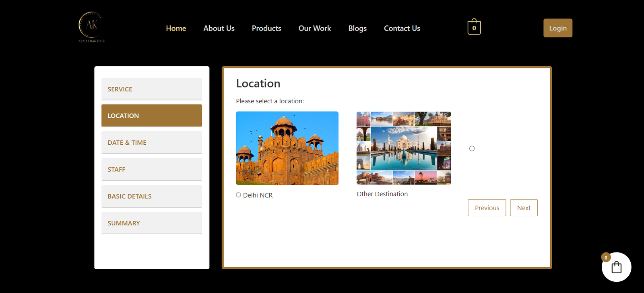Open the Basic Details step
The image size is (644, 293).
click(151, 196)
